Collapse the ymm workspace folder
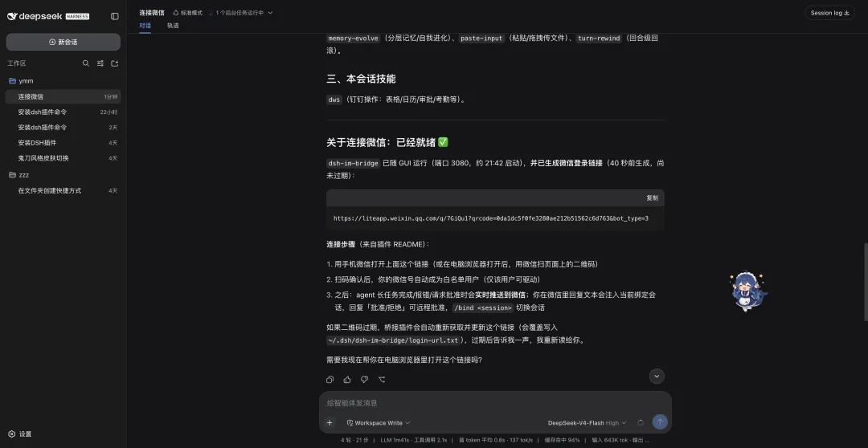The image size is (868, 448). [x=63, y=81]
